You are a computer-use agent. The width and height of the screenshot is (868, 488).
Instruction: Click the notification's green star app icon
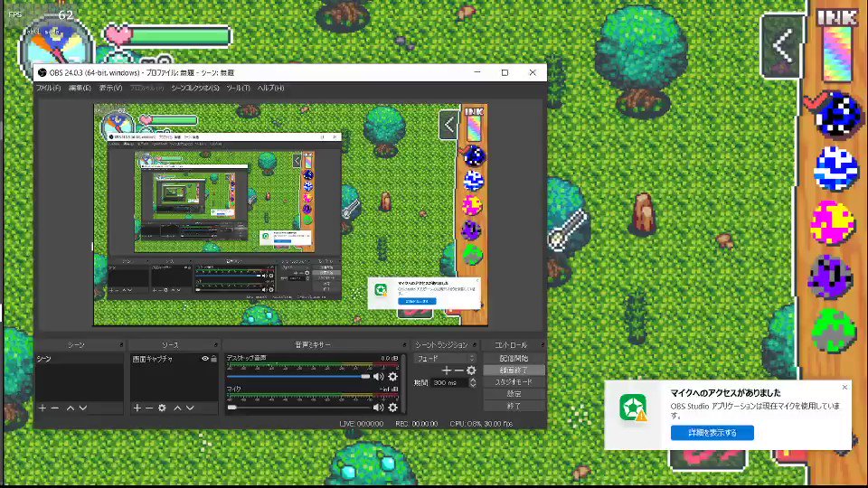tap(633, 408)
